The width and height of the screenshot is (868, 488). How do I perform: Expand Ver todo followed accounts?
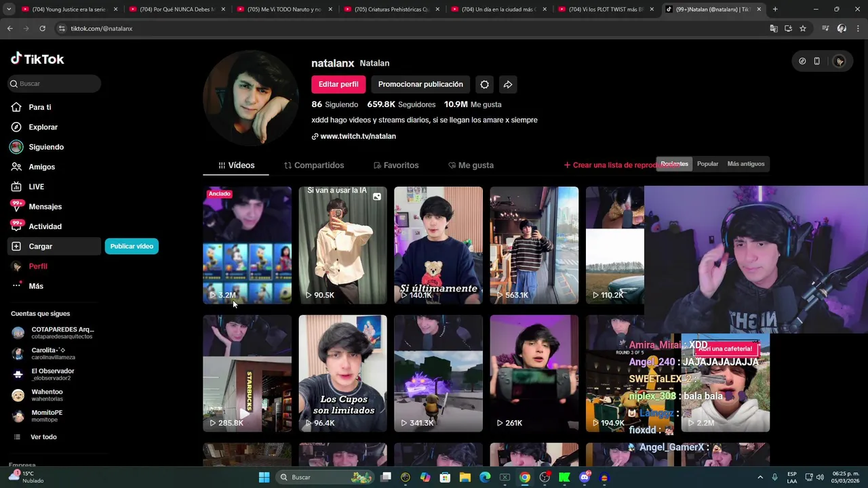coord(43,437)
